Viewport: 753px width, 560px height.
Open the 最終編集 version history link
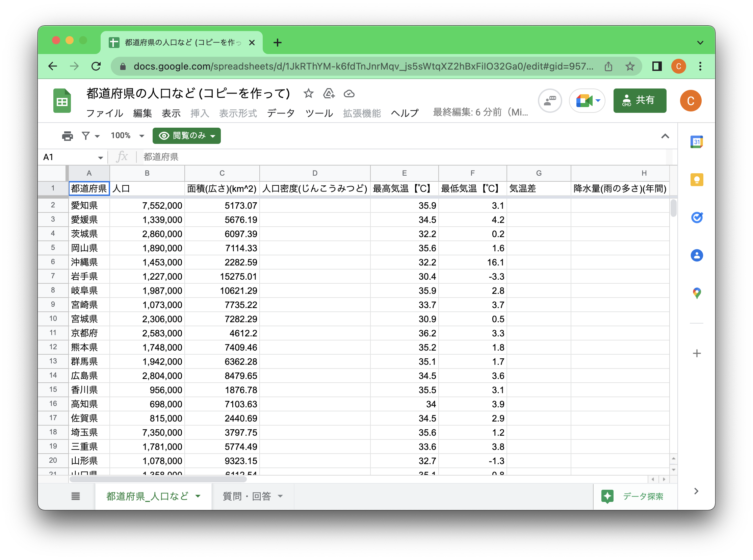[x=480, y=112]
